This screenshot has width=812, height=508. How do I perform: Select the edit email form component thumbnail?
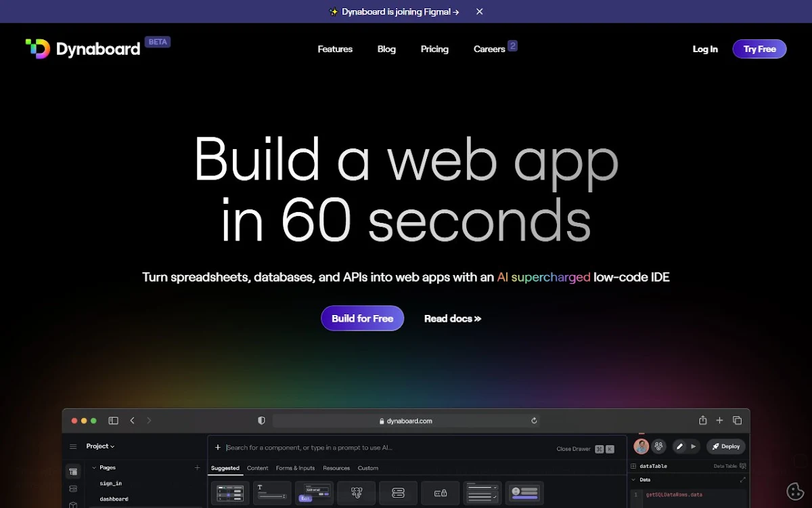click(314, 493)
